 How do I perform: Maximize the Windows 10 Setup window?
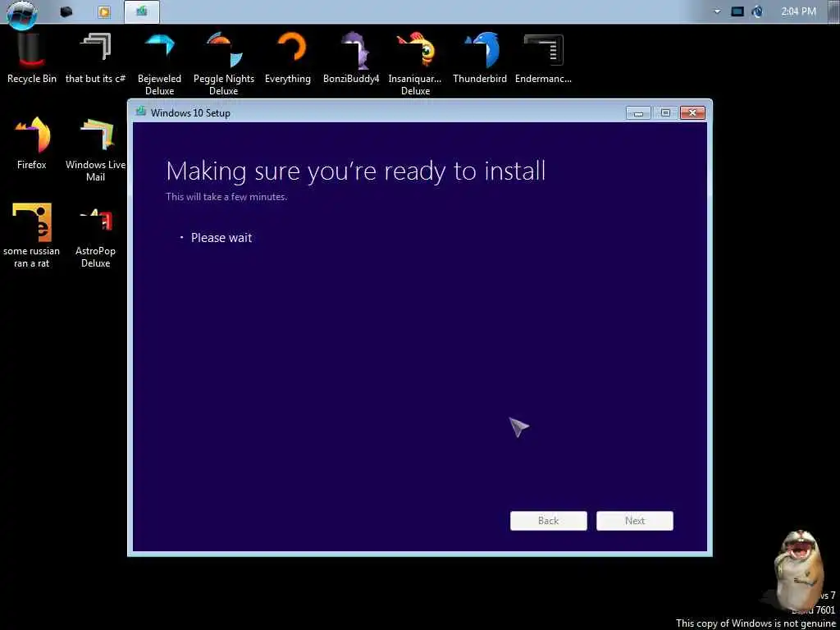665,113
